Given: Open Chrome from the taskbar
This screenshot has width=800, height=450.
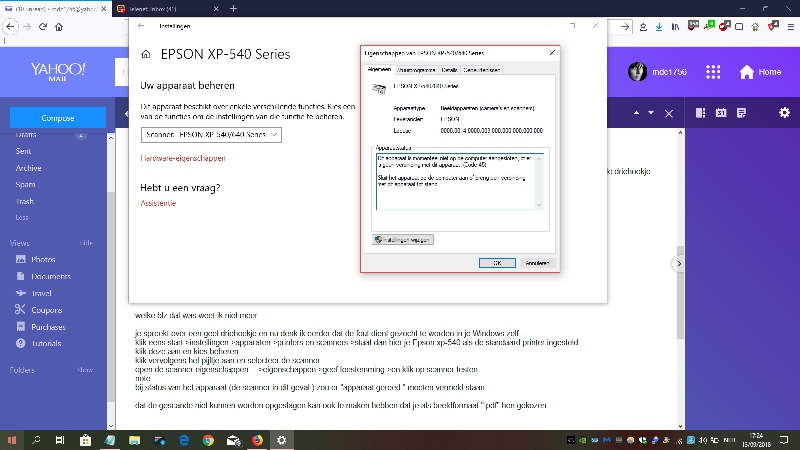Looking at the screenshot, I should click(x=208, y=440).
